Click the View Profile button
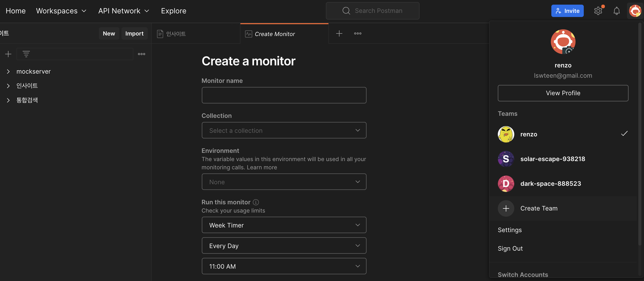 [x=563, y=93]
